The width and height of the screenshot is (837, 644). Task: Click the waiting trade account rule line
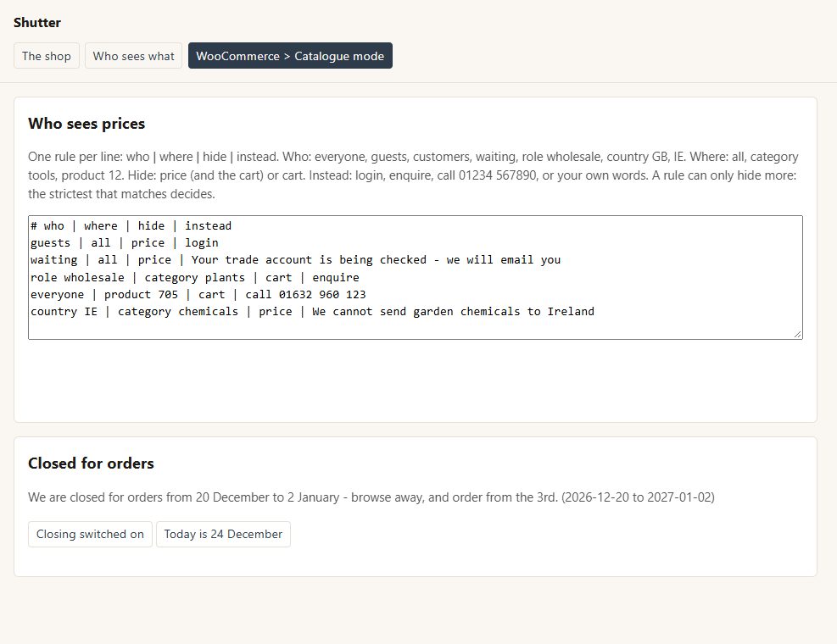tap(295, 260)
